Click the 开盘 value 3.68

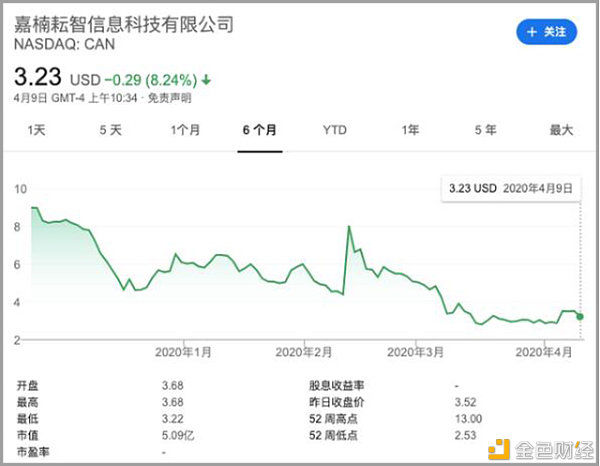173,386
